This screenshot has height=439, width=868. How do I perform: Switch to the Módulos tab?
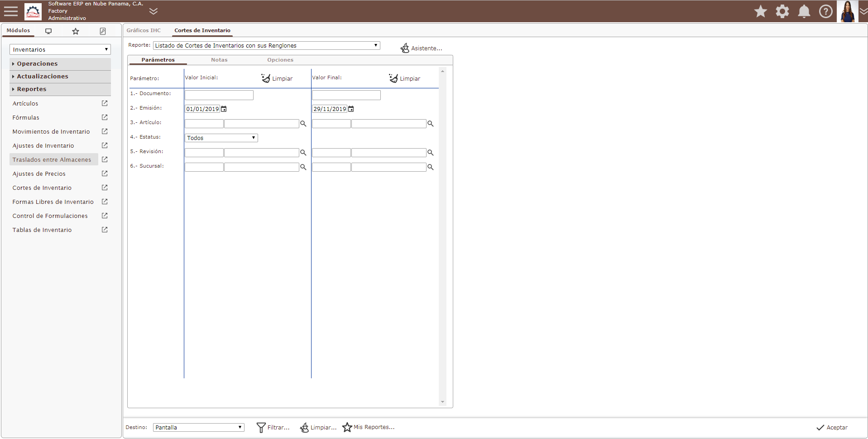18,30
